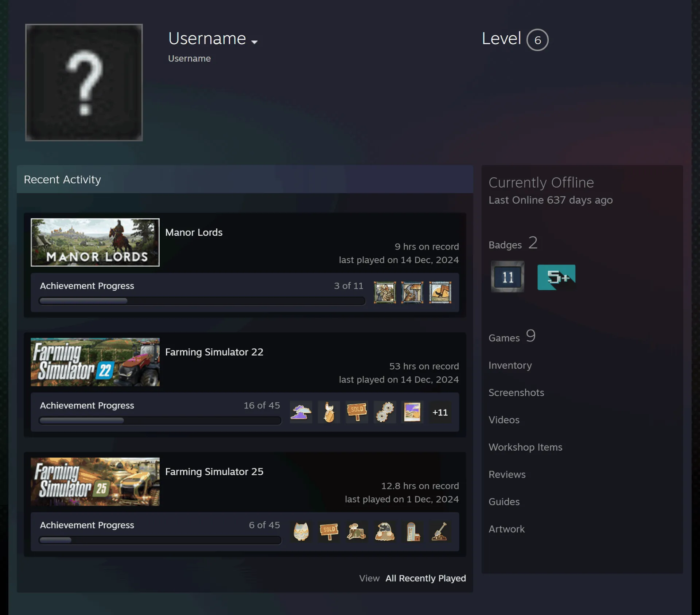The image size is (700, 615).
Task: Open the Farming Simulator 25 game banner
Action: (x=95, y=481)
